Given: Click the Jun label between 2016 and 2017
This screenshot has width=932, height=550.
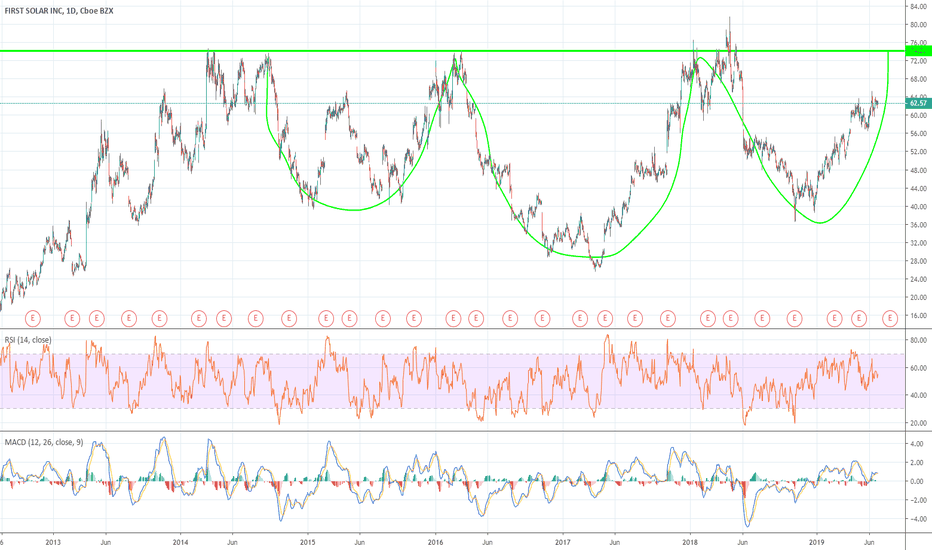Looking at the screenshot, I should tap(487, 542).
